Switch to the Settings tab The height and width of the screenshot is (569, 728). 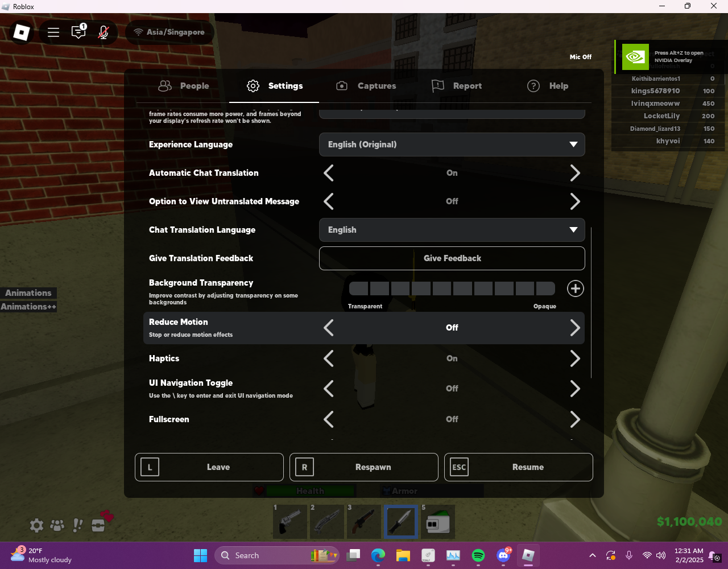pyautogui.click(x=275, y=86)
